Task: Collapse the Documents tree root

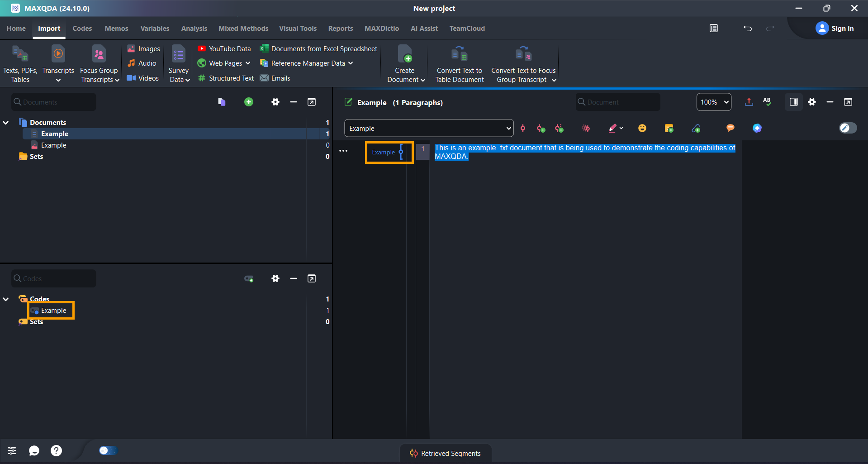Action: click(x=6, y=123)
